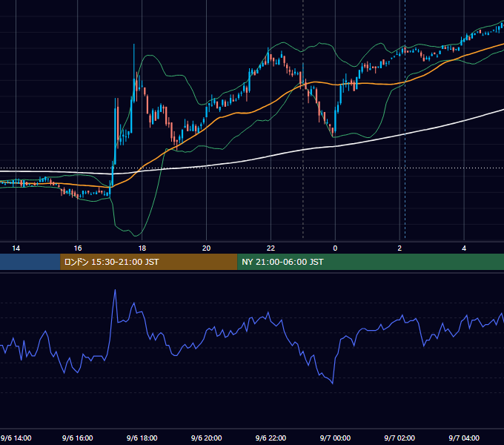Click the London session bar 15:30-21:00 JST
This screenshot has width=504, height=445.
[149, 262]
